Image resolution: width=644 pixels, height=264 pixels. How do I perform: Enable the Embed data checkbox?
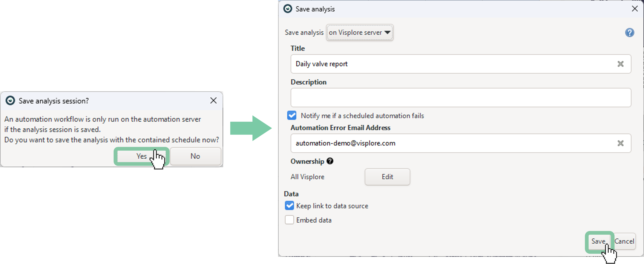290,220
